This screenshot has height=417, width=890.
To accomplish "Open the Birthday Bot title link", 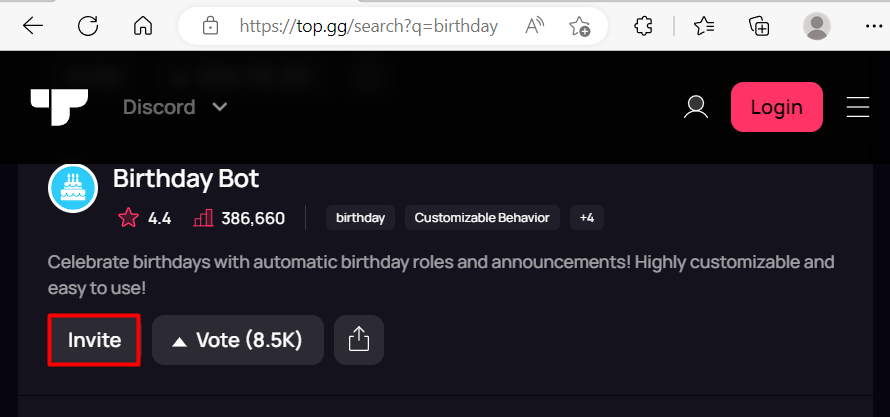I will pyautogui.click(x=186, y=179).
